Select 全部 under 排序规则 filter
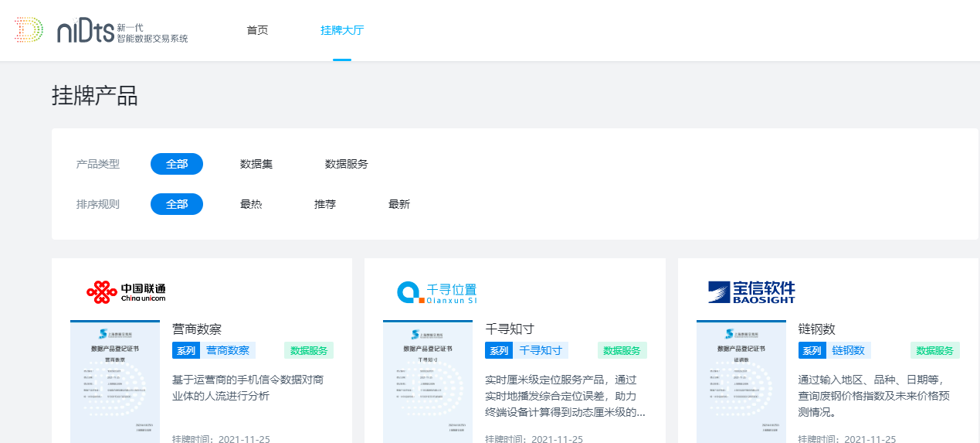Viewport: 980px width, 443px height. 177,204
